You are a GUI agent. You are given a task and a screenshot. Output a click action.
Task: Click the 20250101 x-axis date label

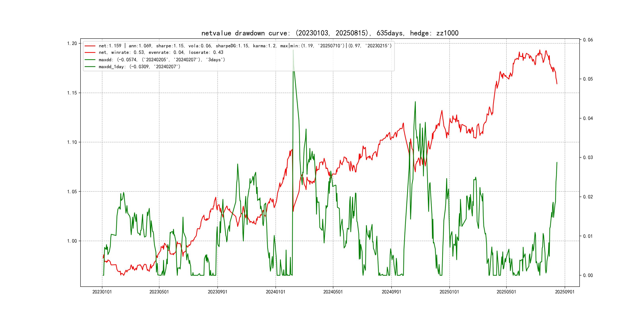coord(449,292)
